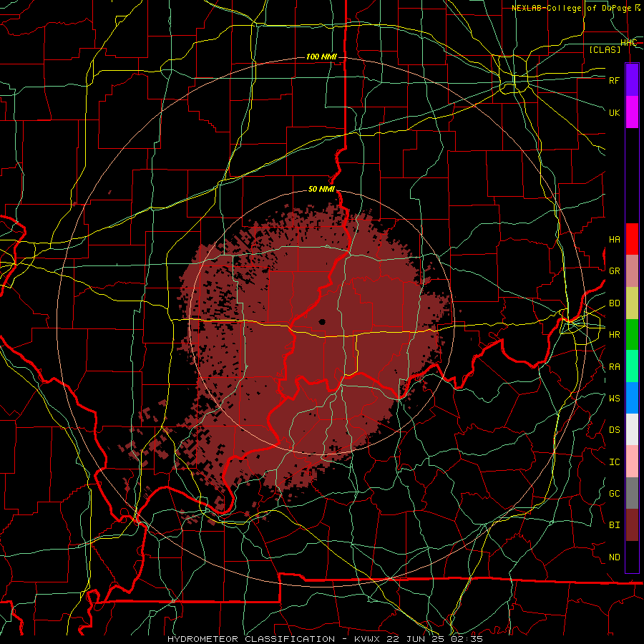The image size is (644, 644).
Task: Select the yellow BD legend color block
Action: coord(632,303)
